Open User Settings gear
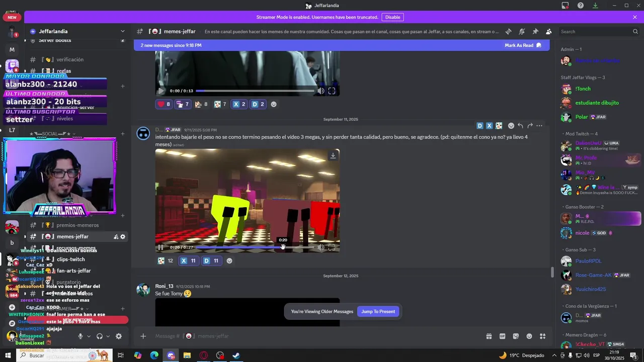 click(119, 336)
